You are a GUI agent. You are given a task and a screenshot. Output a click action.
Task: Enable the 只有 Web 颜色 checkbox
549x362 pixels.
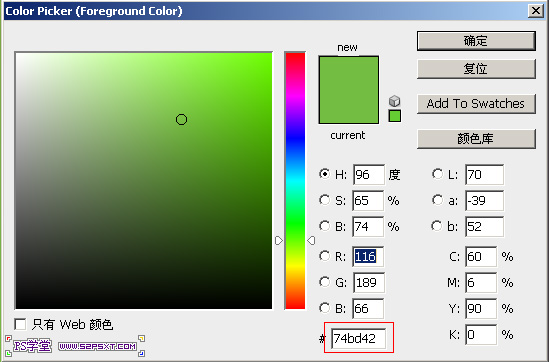point(20,324)
